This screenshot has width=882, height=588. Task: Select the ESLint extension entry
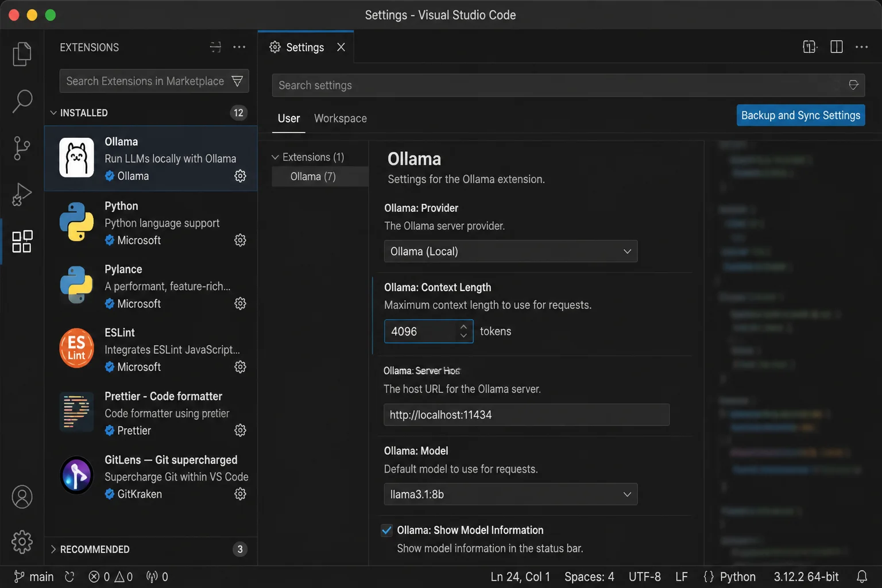(x=150, y=349)
